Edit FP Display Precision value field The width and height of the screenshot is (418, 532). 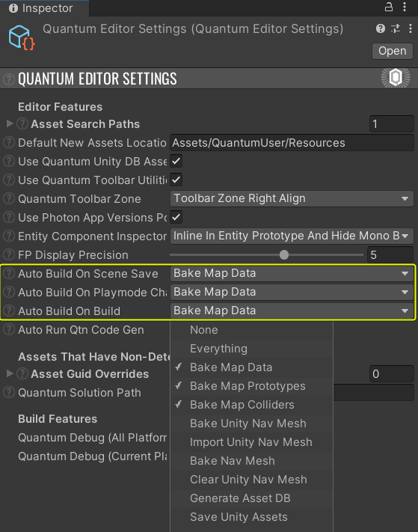click(390, 254)
